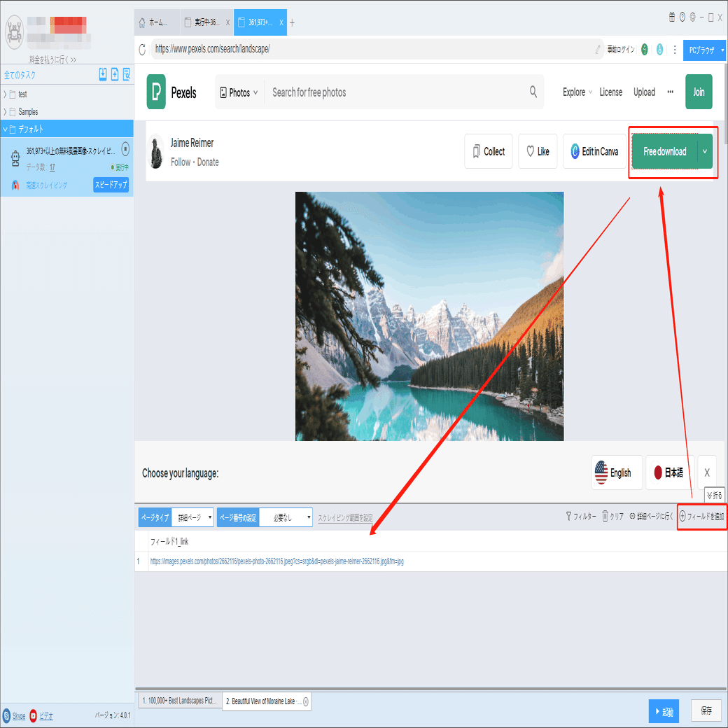Collapse the panel with the 折る button

point(715,496)
